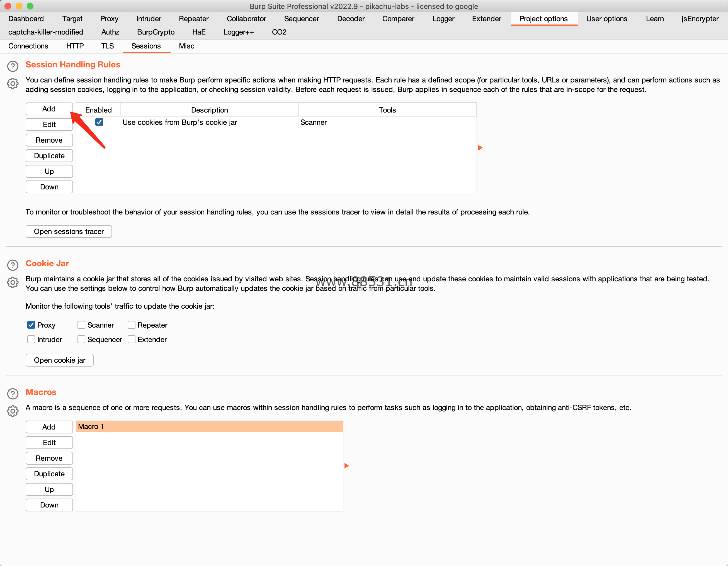Select 'Use cookies from Burp's cookie jar' rule
Screen dimensions: 728x566
[x=276, y=122]
